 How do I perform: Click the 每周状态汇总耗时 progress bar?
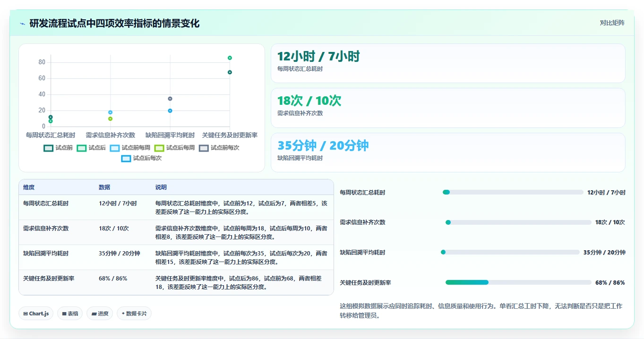(513, 192)
